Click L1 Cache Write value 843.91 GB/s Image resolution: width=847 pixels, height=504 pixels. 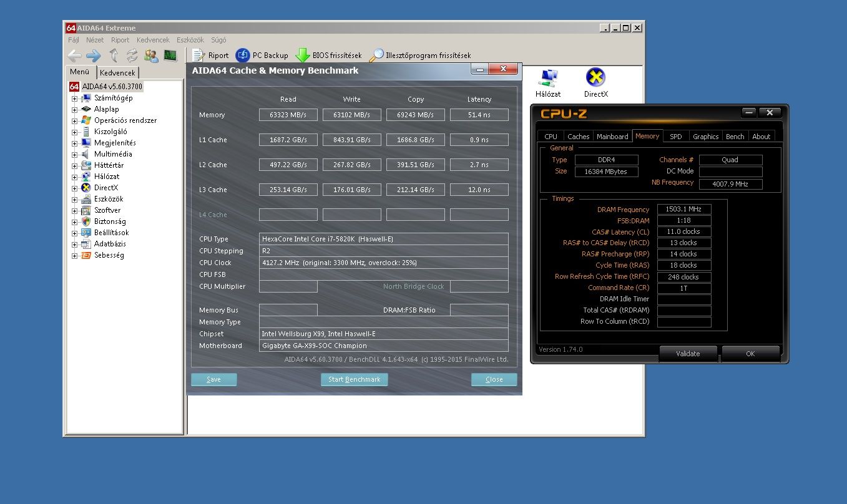pos(352,140)
